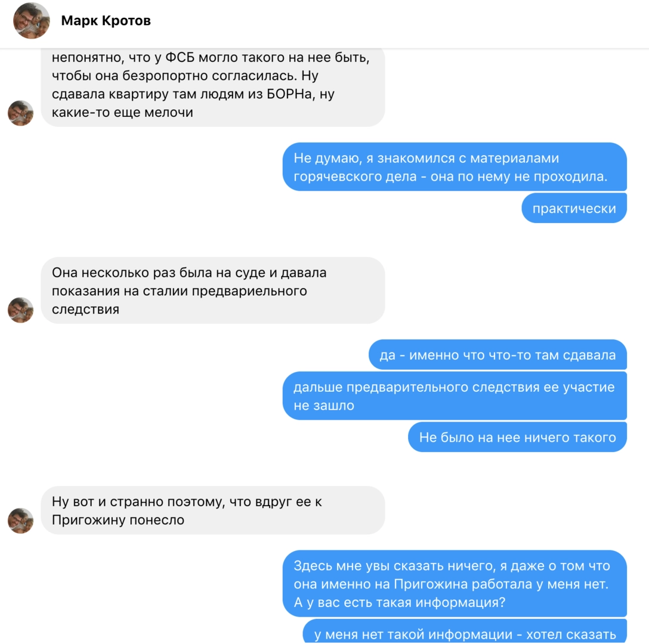Click avatar beside 'Пригожину понесло' message

pos(21,521)
